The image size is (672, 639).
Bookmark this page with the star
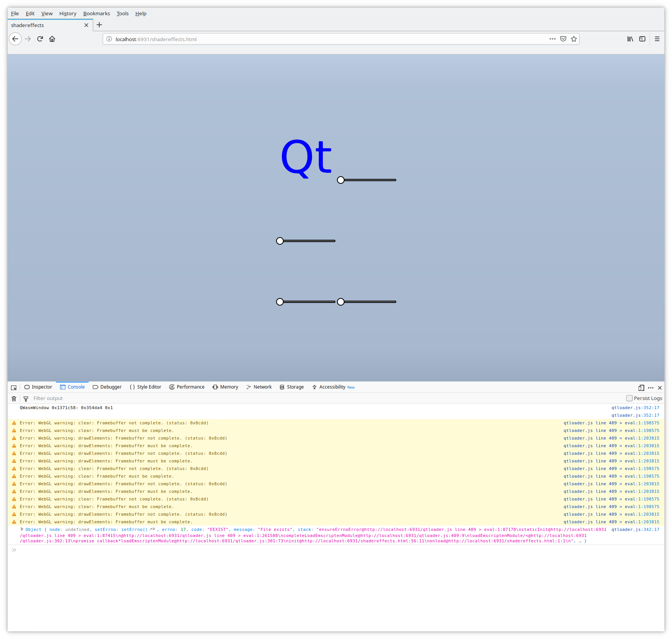click(574, 39)
